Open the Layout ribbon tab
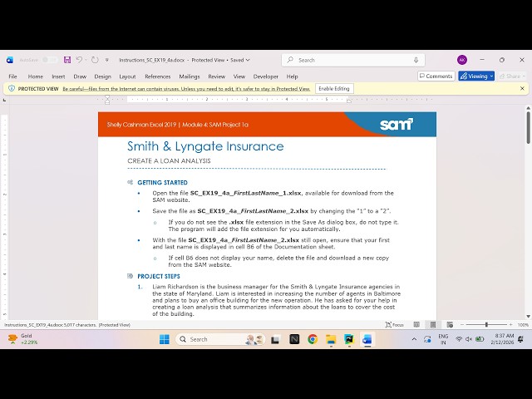Screen dimensions: 532x399 [x=127, y=76]
